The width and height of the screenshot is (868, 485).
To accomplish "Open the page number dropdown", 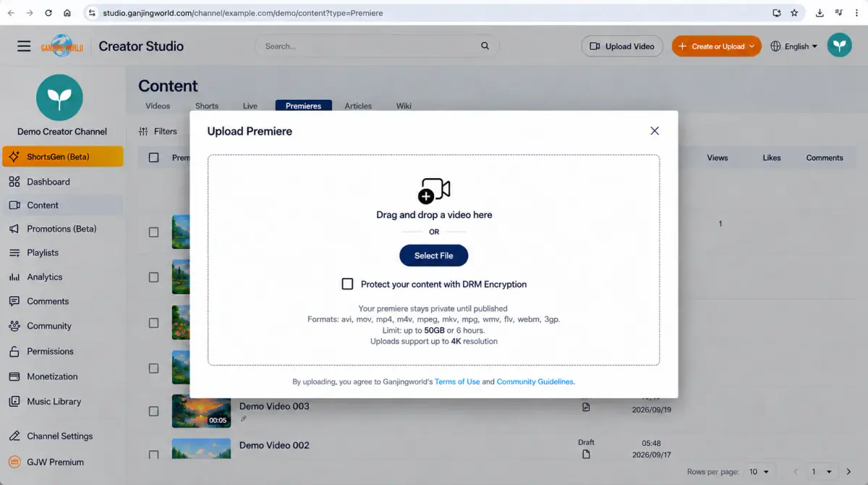I will pyautogui.click(x=822, y=471).
